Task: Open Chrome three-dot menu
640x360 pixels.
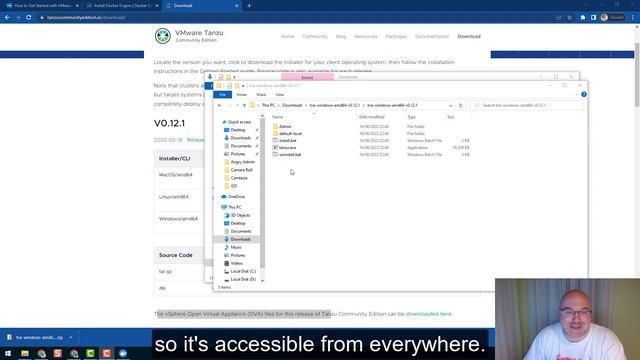Action: [633, 18]
